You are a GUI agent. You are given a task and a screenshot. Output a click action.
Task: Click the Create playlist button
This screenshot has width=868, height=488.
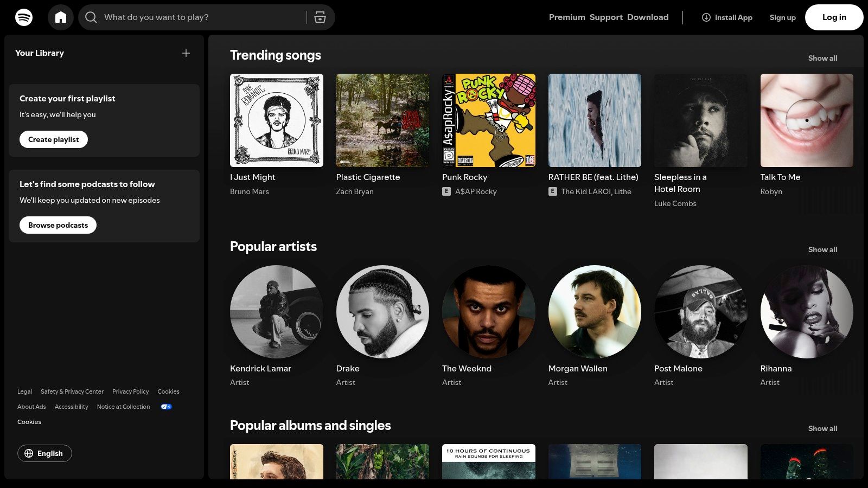pos(53,139)
